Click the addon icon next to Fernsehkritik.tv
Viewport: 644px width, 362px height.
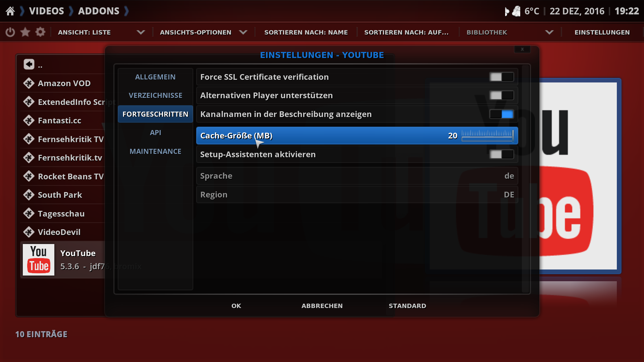tap(29, 158)
